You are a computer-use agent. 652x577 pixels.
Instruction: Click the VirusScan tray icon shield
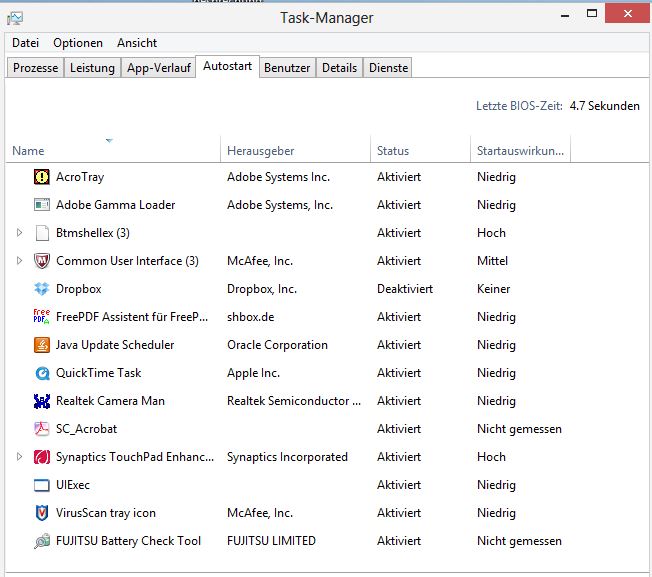tap(42, 513)
